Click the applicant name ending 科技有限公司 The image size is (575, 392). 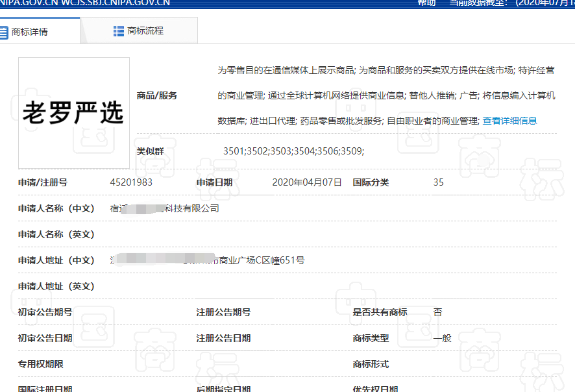(164, 208)
